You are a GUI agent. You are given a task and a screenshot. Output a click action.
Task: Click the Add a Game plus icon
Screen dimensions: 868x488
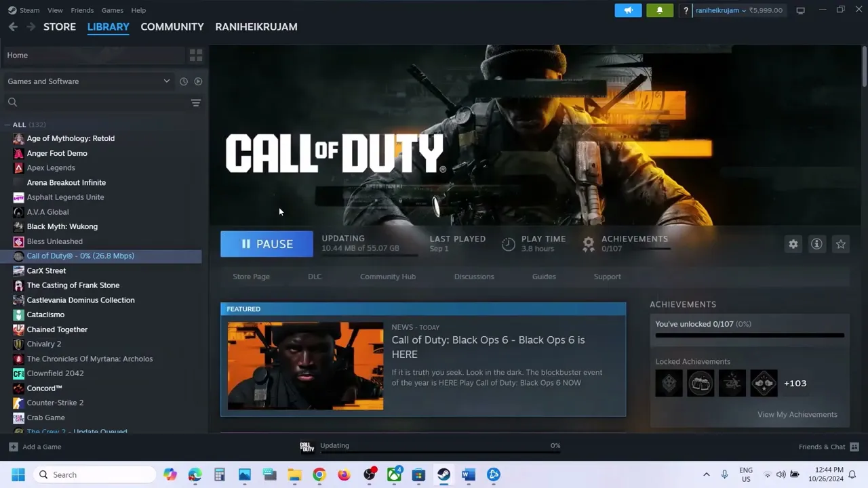(x=13, y=447)
